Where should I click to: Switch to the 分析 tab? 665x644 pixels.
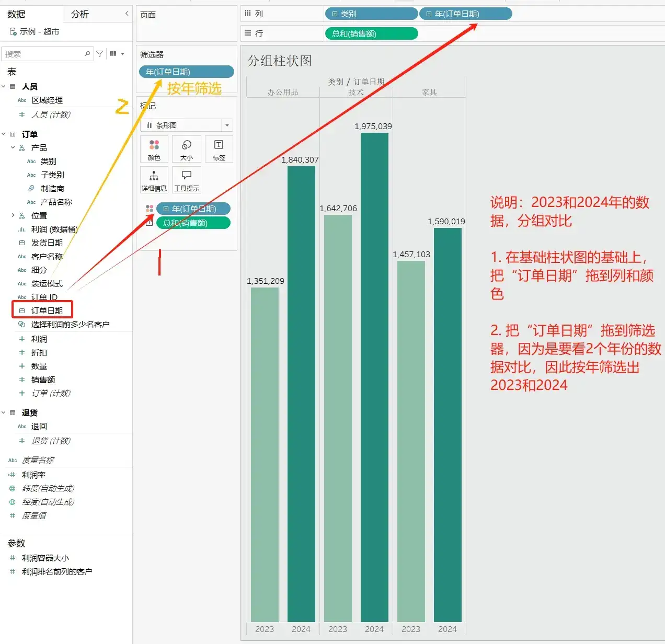(x=79, y=14)
